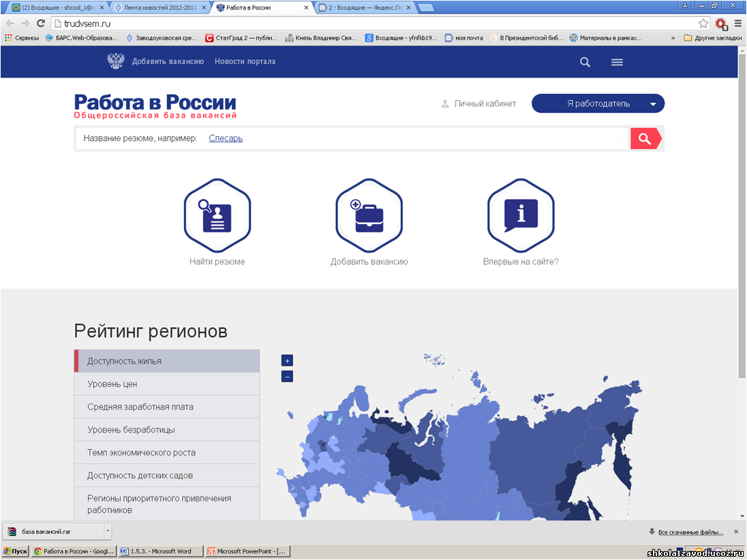Zoom out the map with minus button

[x=287, y=376]
